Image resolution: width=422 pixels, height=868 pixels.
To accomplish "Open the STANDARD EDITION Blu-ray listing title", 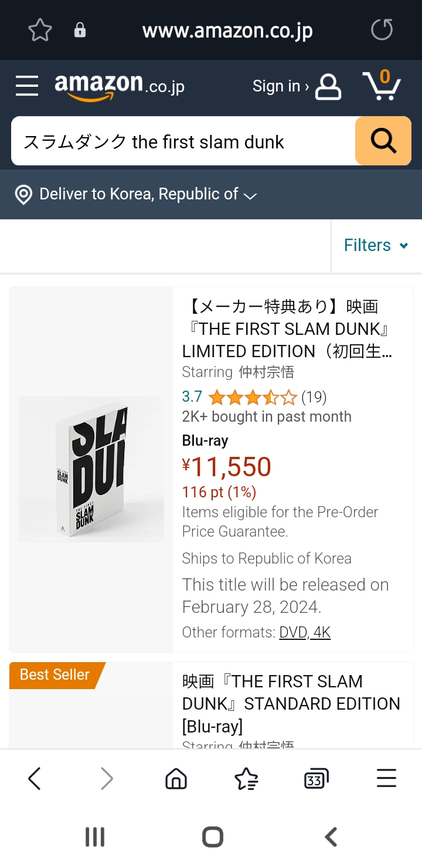I will pyautogui.click(x=291, y=704).
